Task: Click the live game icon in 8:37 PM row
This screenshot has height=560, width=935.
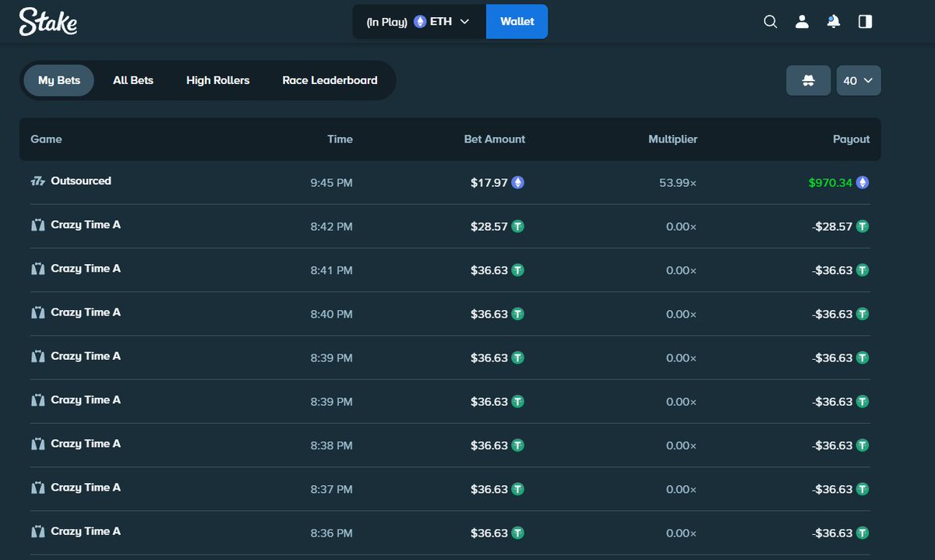Action: click(x=37, y=488)
